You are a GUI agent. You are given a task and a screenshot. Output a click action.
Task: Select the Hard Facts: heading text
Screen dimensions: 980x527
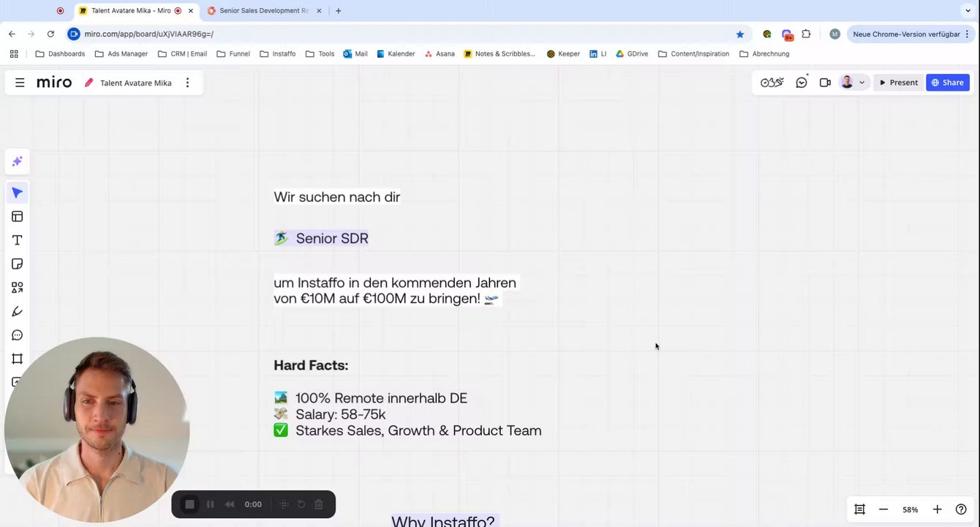point(311,365)
